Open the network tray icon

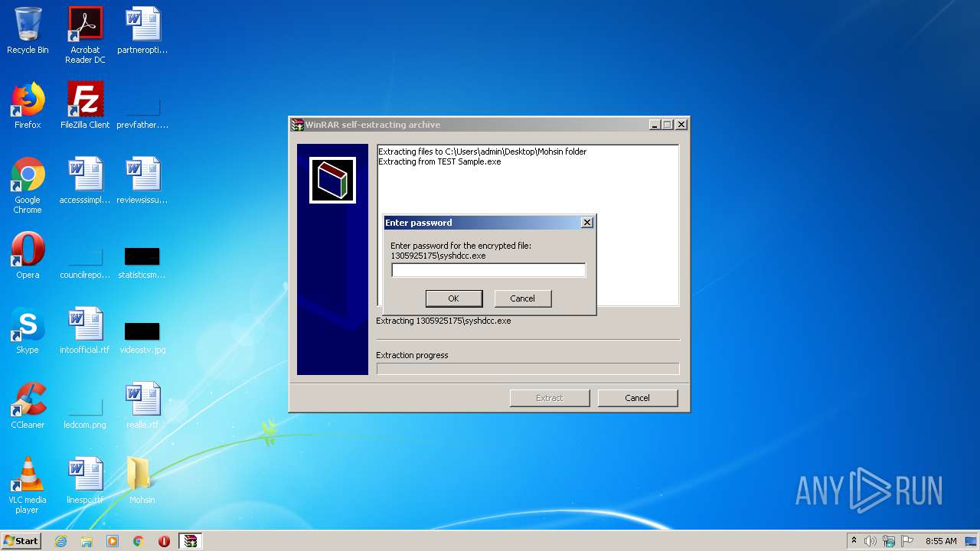click(889, 541)
